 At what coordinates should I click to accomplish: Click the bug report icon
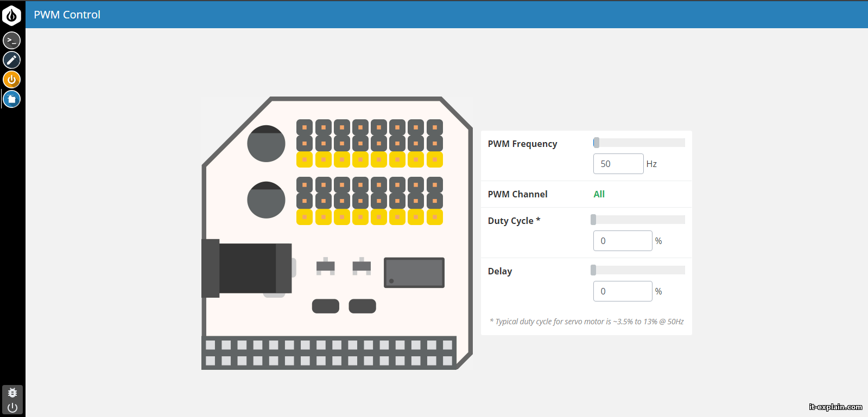pyautogui.click(x=12, y=393)
